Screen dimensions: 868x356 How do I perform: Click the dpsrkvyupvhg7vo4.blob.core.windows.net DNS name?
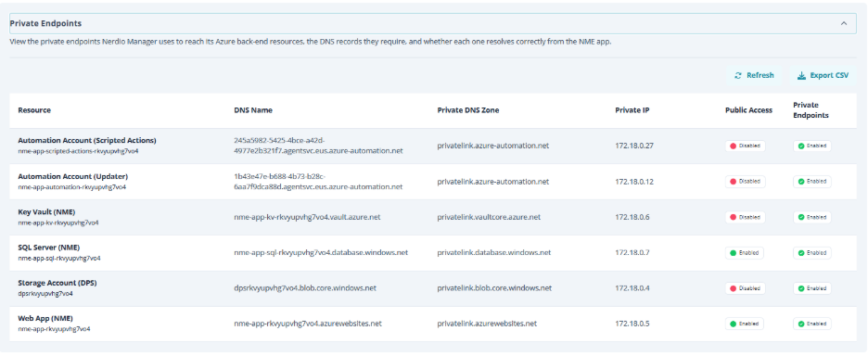[305, 288]
